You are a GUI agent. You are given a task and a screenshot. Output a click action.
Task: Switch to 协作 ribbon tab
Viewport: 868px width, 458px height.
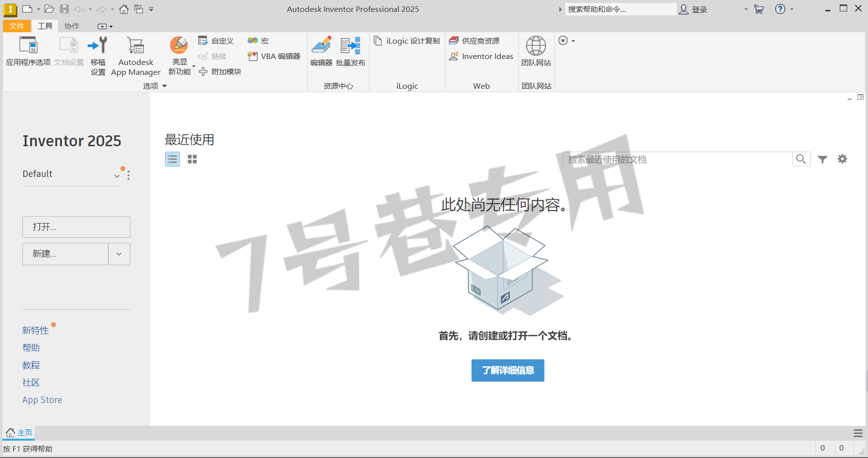72,26
